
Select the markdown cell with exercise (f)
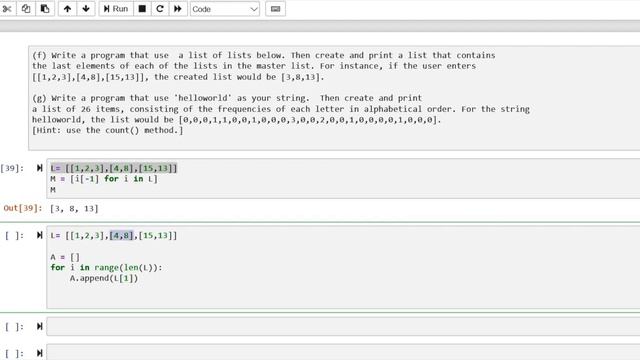click(334, 98)
